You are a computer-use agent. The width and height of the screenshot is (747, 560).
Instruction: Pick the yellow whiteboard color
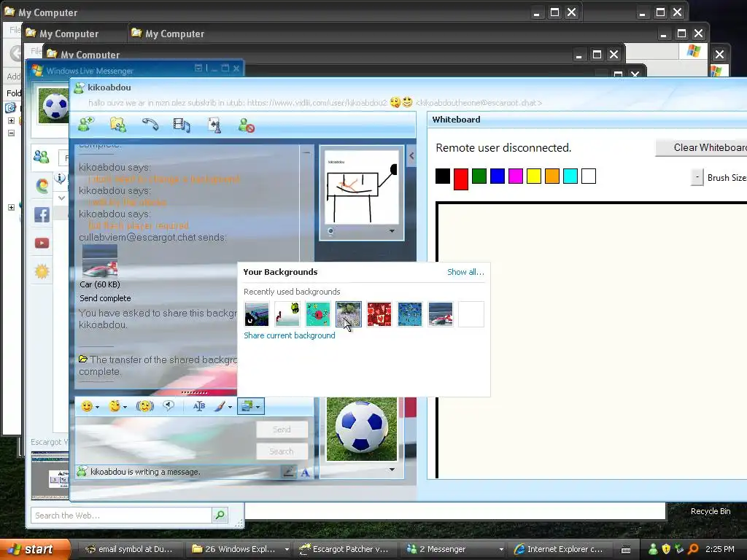[x=533, y=176]
